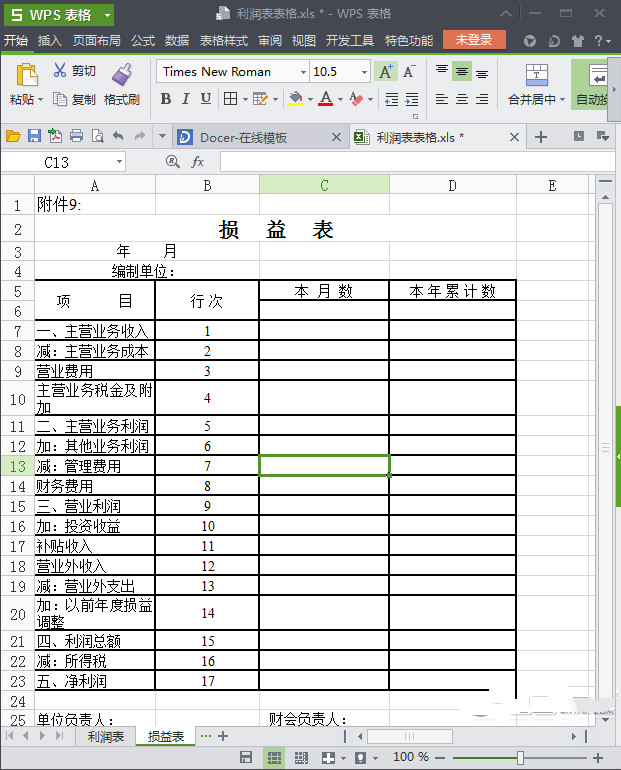The height and width of the screenshot is (770, 621).
Task: Align text to top
Action: point(442,69)
